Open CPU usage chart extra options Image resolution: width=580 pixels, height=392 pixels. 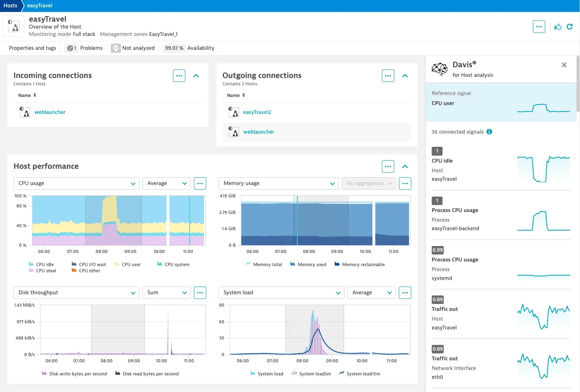coord(200,183)
